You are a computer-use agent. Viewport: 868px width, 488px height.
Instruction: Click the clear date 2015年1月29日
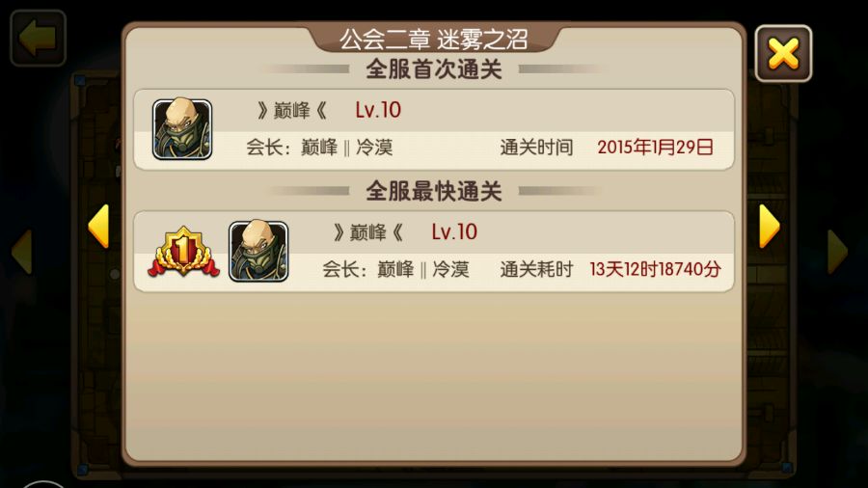[x=656, y=148]
